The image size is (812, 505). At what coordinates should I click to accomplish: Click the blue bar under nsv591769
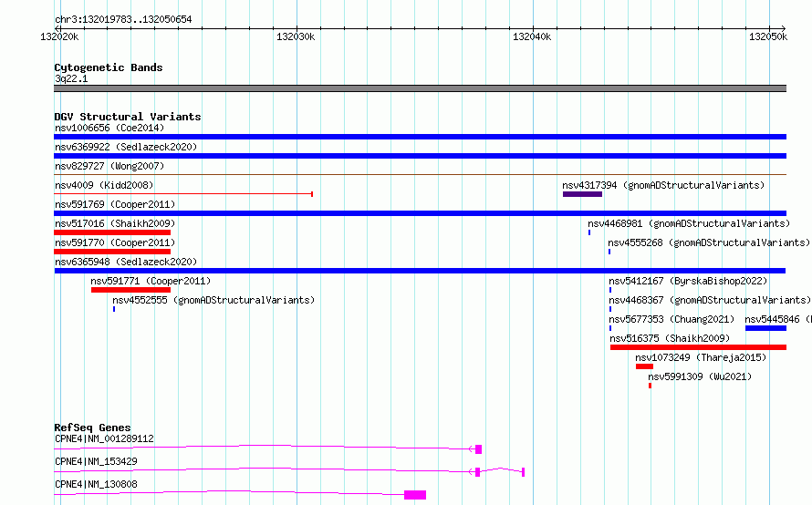pos(420,213)
